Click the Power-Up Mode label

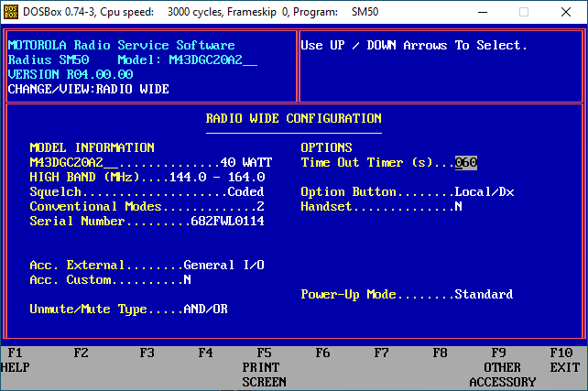pos(348,294)
